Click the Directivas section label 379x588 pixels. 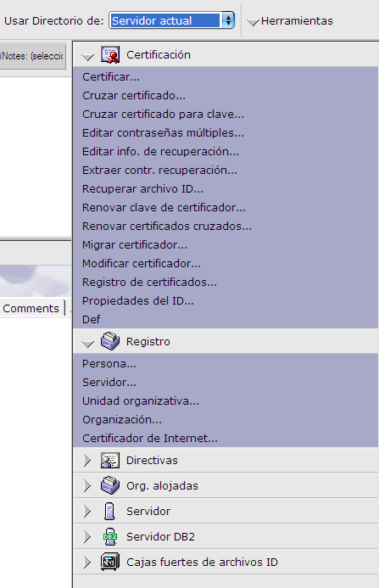pyautogui.click(x=152, y=460)
